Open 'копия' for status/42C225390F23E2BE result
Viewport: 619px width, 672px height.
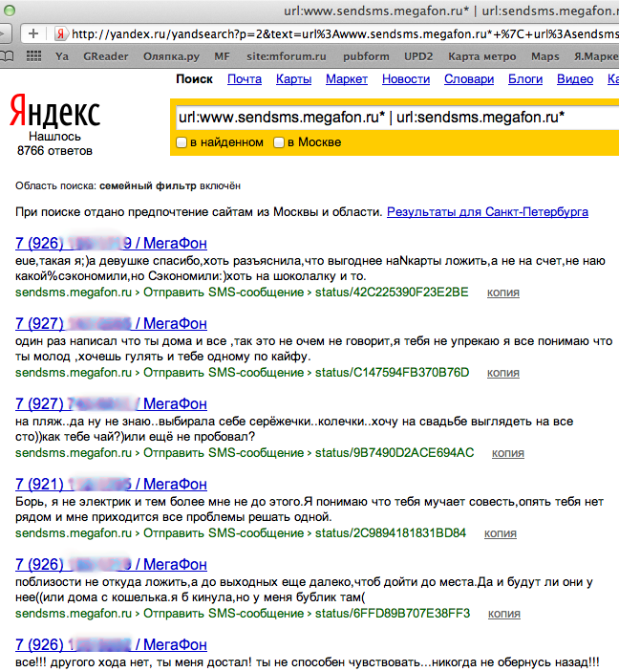click(x=503, y=292)
